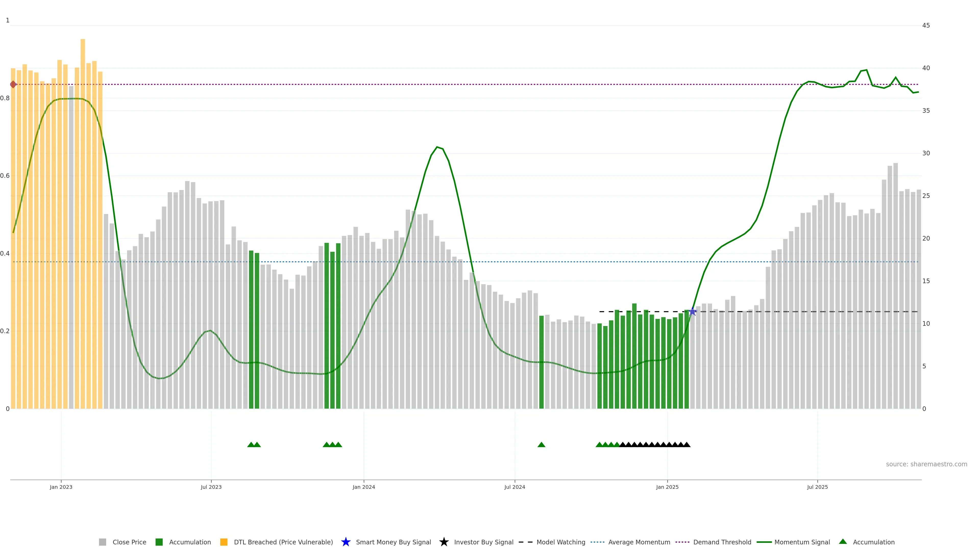Click green triangle Accumulation legend icon
980x551 pixels.
(x=843, y=542)
